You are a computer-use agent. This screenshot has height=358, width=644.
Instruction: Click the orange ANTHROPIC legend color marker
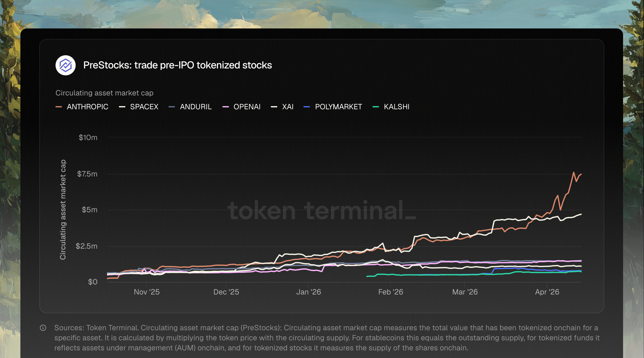point(59,107)
